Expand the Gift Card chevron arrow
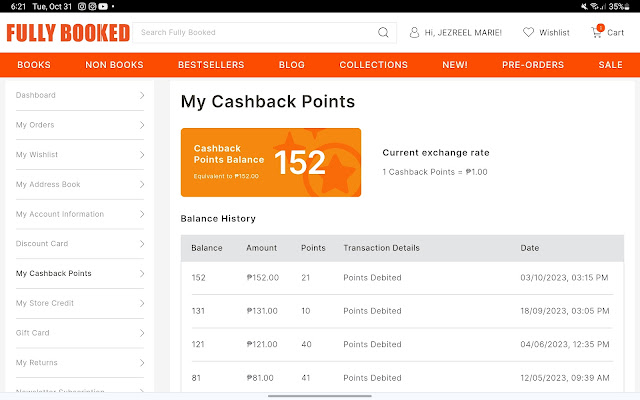Screen dimensions: 640x400 142,333
